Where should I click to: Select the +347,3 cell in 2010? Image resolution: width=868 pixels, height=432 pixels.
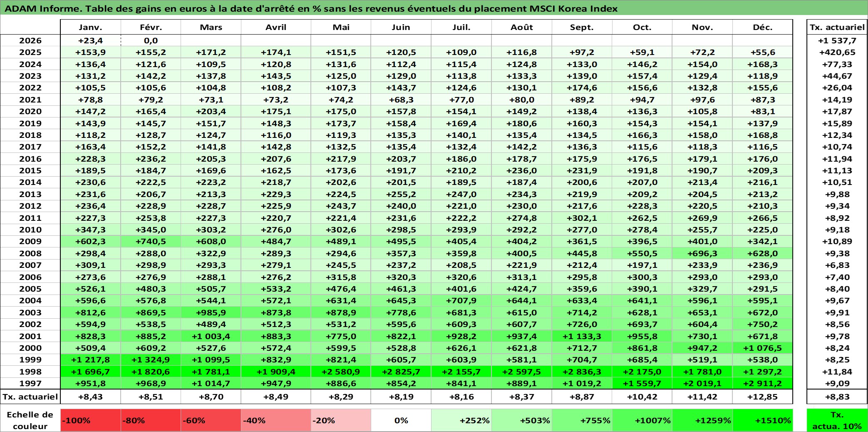[x=90, y=230]
